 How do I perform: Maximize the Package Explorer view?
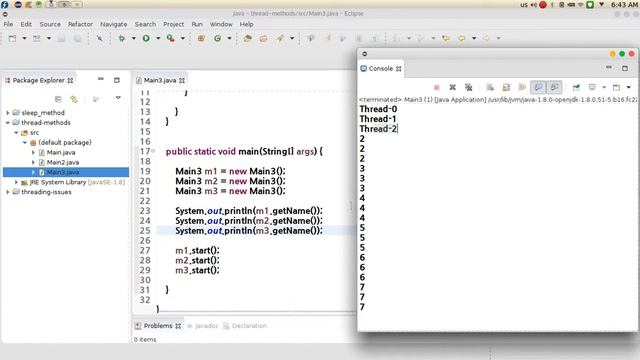point(117,80)
